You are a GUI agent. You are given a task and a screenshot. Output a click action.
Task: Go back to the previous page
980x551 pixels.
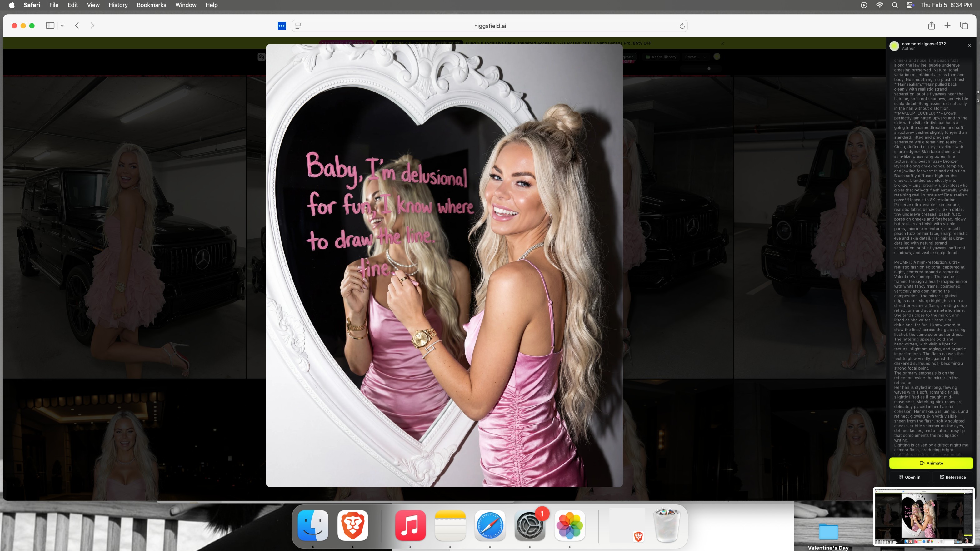[x=77, y=26]
